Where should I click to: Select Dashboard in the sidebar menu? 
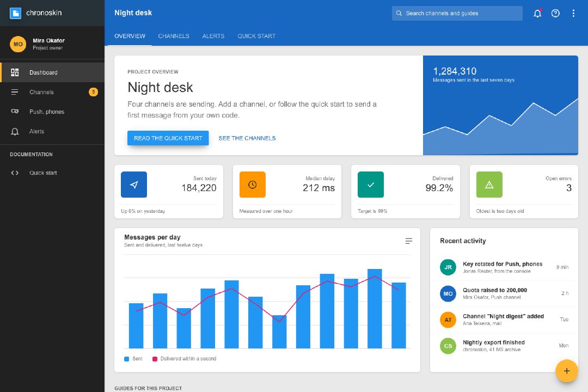[x=52, y=72]
